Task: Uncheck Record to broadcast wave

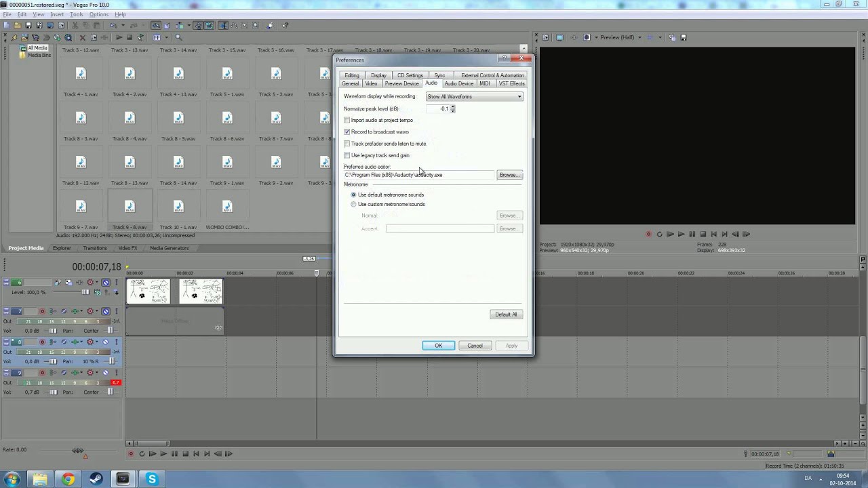Action: click(x=347, y=131)
